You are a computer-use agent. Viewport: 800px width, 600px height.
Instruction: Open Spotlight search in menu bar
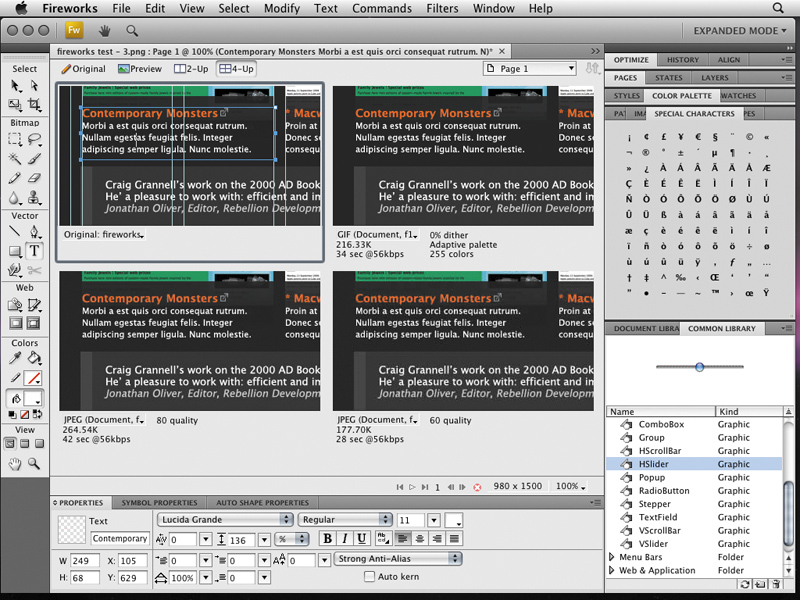(778, 8)
